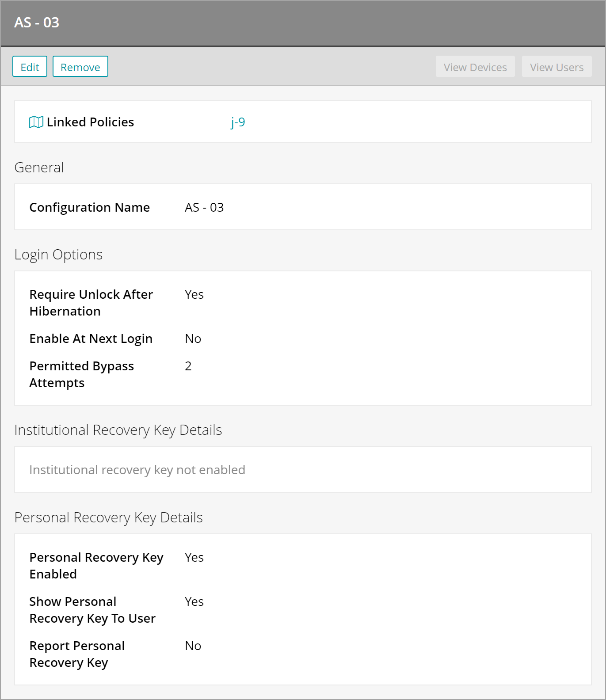
Task: Select the Enable At Next Login label
Action: pos(91,339)
